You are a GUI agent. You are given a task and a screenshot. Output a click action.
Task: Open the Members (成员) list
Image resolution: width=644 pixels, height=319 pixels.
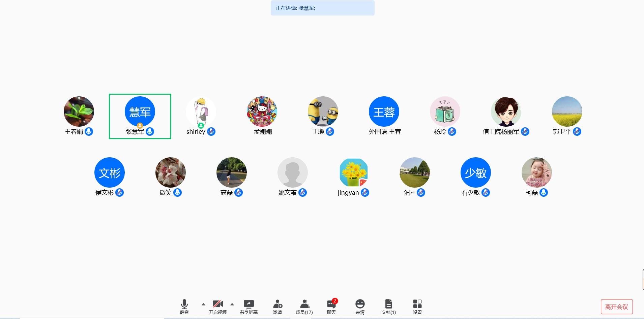(304, 307)
